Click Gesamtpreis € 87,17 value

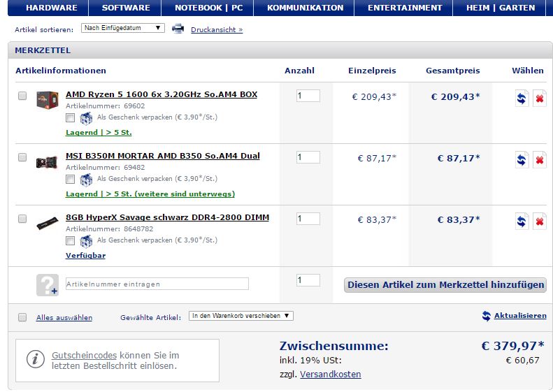coord(459,159)
